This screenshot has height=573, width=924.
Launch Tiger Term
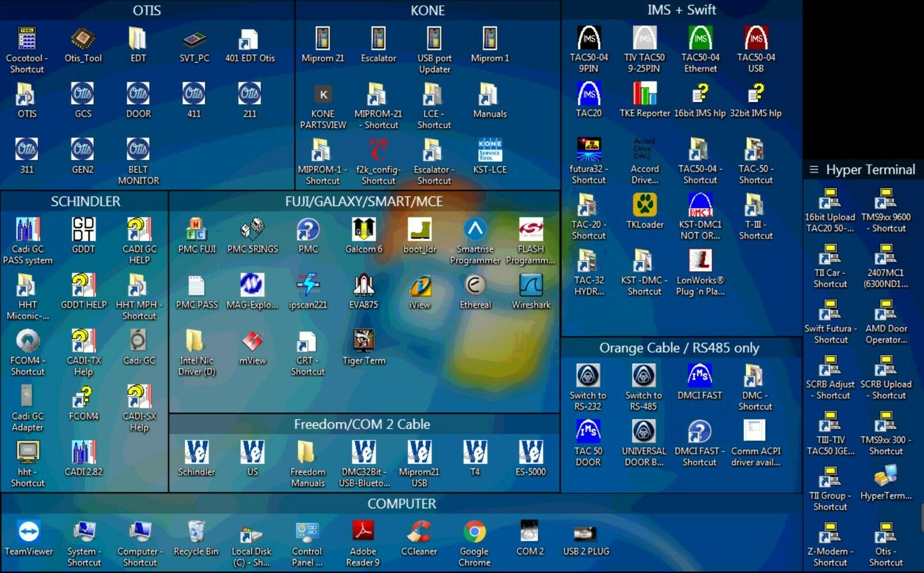(364, 341)
